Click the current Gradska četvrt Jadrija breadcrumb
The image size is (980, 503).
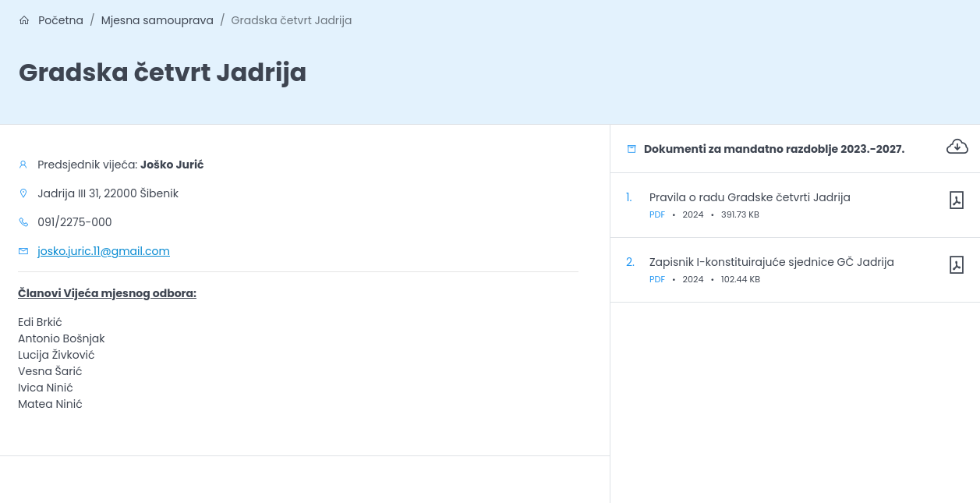(291, 20)
